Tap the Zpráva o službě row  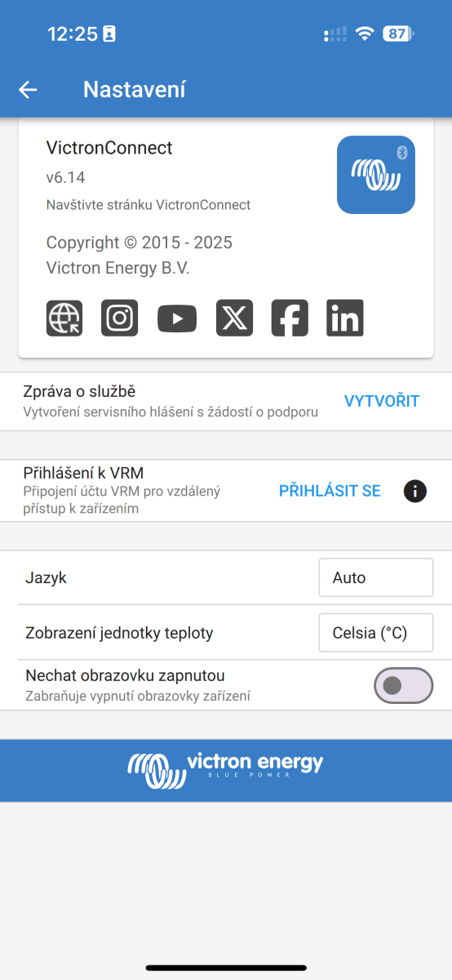tap(226, 402)
